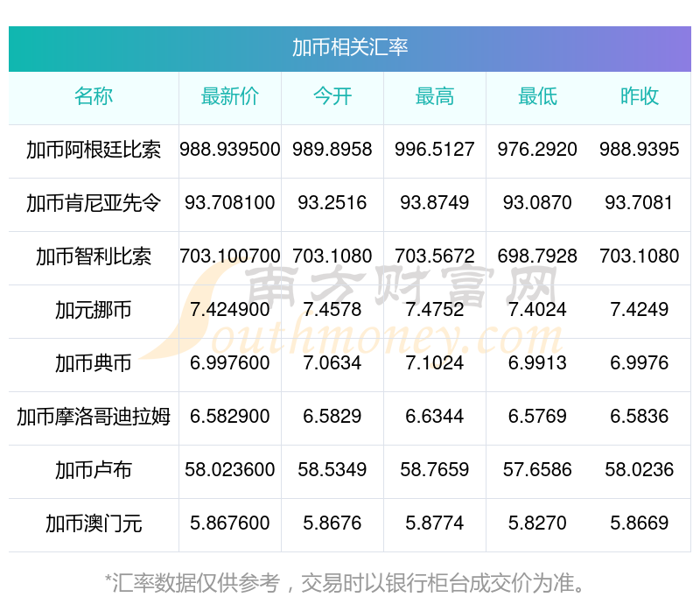Viewport: 700px width, 611px height.
Task: Click the 加币相关汇率 table title
Action: pyautogui.click(x=350, y=47)
